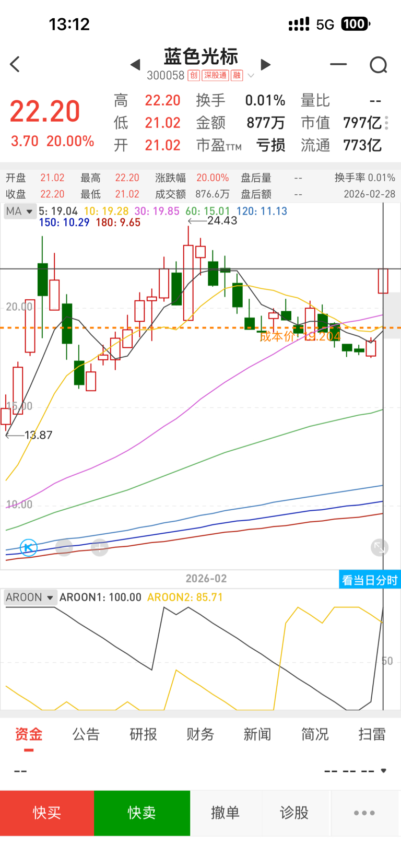
Task: Expand stock tags chevron beside 融
Action: pos(251,76)
